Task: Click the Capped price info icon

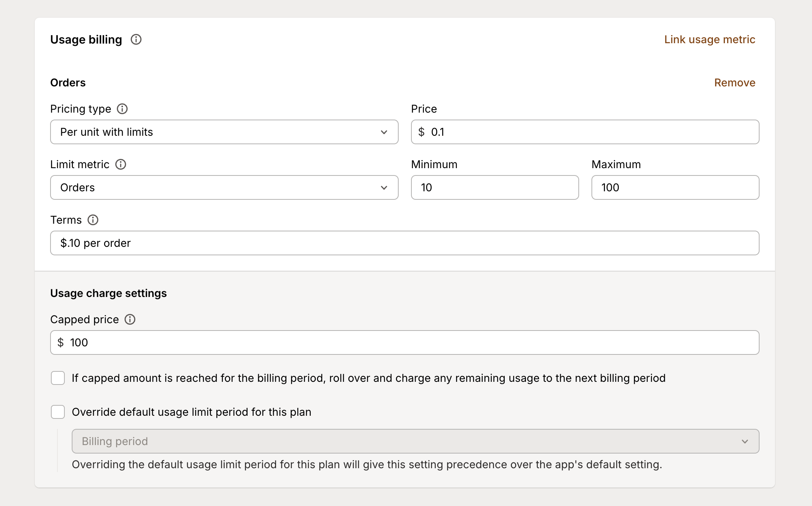Action: pyautogui.click(x=130, y=319)
